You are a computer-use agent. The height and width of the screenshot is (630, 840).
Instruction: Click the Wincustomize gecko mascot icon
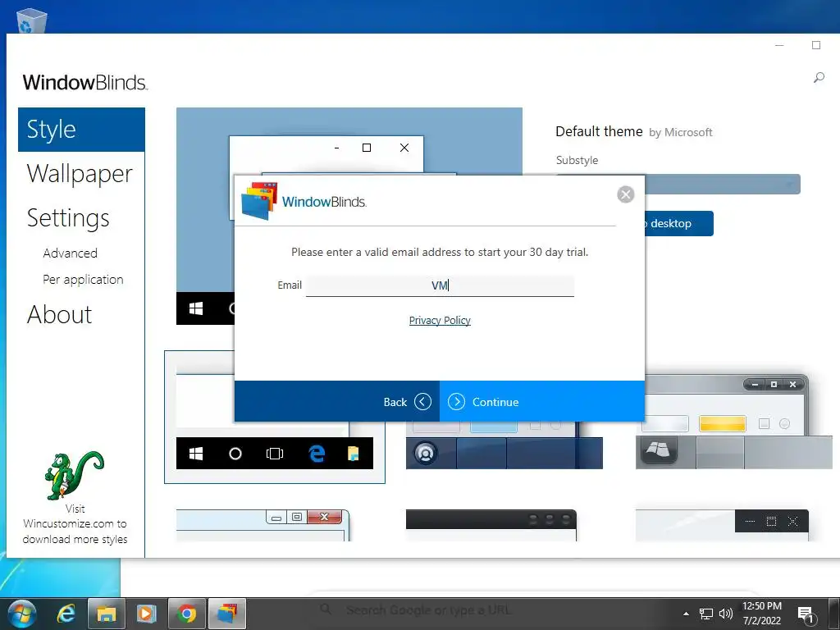tap(75, 475)
